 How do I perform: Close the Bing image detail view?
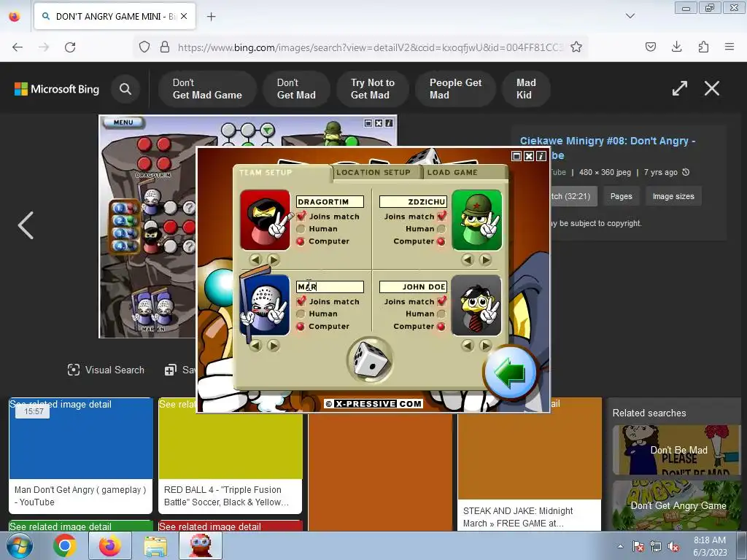[x=712, y=88]
